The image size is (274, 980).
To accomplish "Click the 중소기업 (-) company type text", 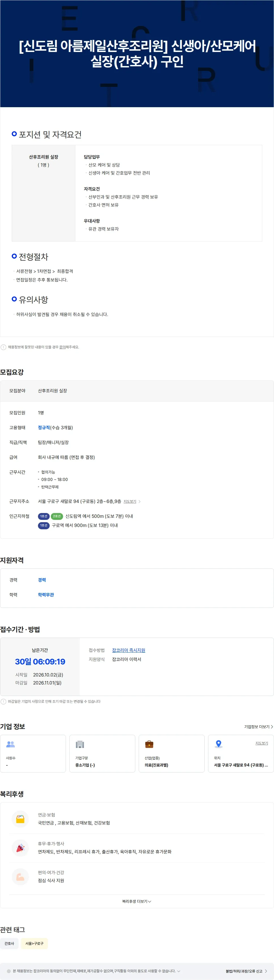I will point(85,765).
